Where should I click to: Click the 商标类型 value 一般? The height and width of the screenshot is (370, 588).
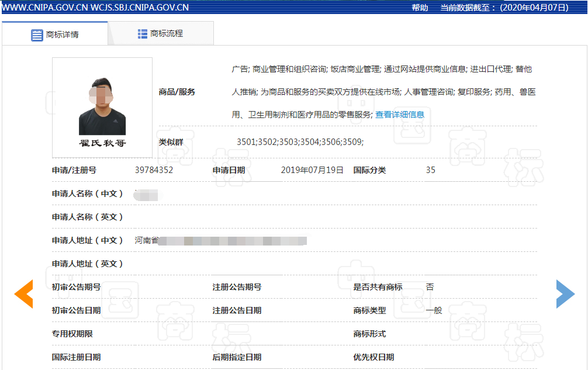click(x=434, y=310)
